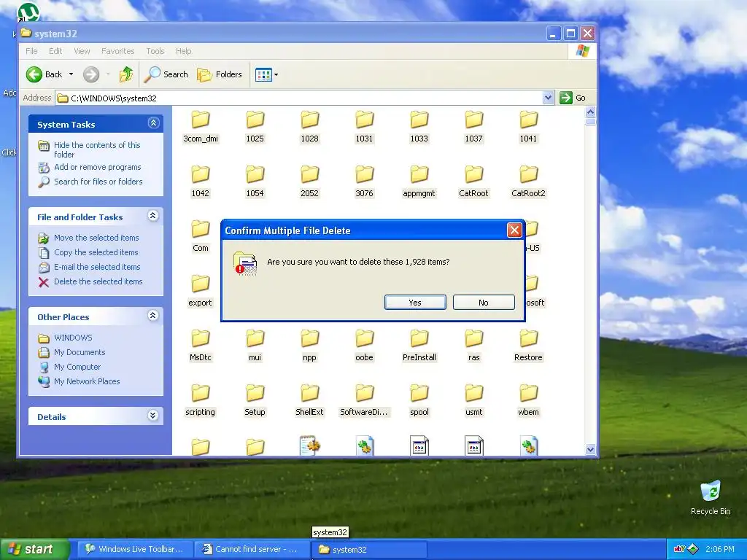Open the File menu

[31, 51]
